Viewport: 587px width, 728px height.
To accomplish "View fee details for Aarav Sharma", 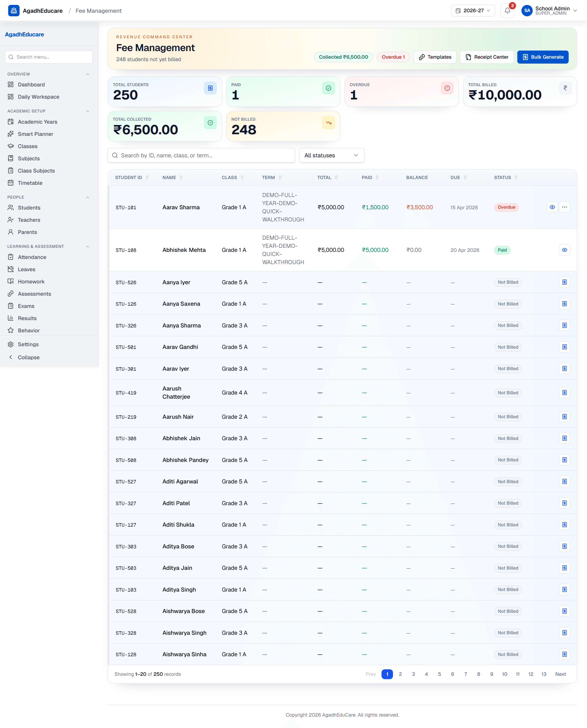I will [552, 207].
